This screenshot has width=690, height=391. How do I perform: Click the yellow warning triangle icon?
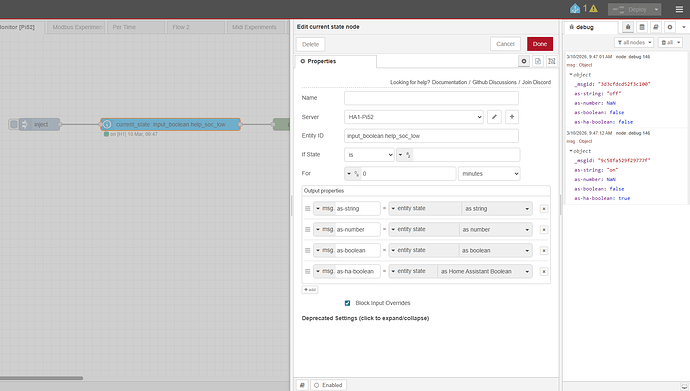pyautogui.click(x=593, y=8)
